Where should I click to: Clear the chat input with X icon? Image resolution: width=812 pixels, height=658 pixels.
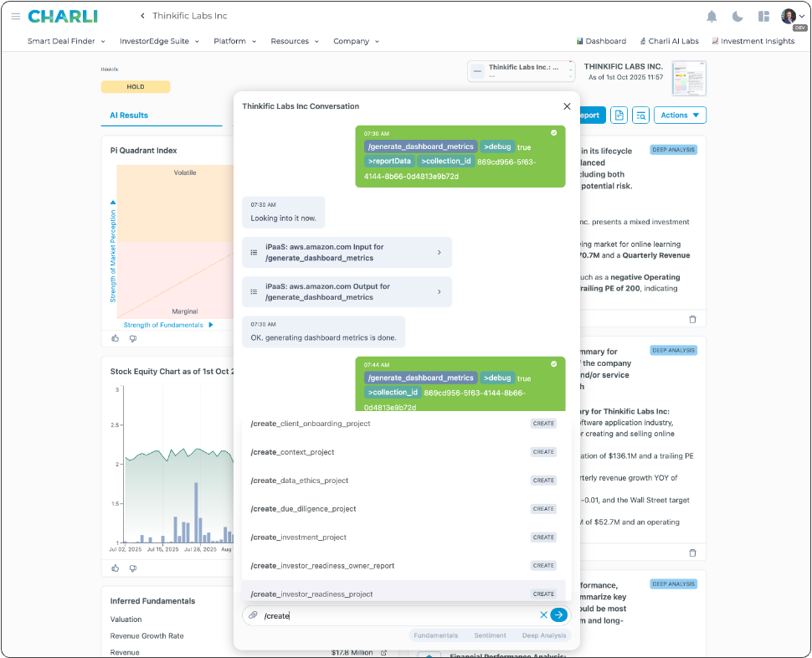tap(543, 615)
